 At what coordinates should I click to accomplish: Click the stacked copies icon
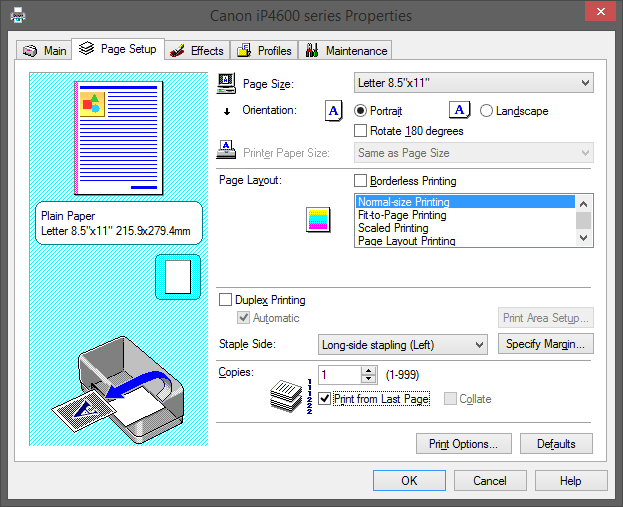click(286, 396)
